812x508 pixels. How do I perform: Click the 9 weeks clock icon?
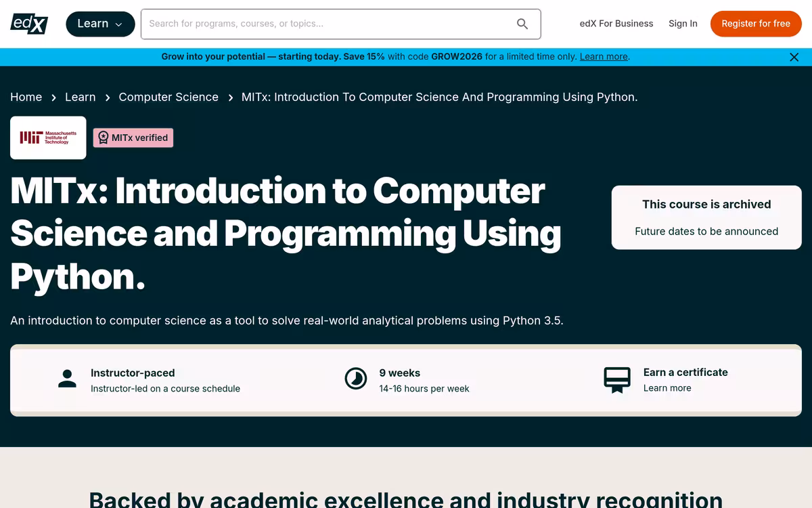pos(356,379)
